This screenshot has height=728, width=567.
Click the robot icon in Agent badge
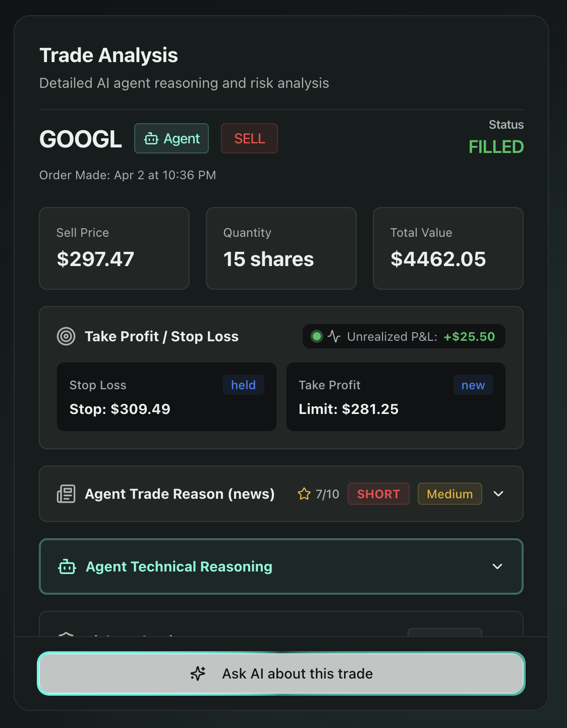point(151,138)
